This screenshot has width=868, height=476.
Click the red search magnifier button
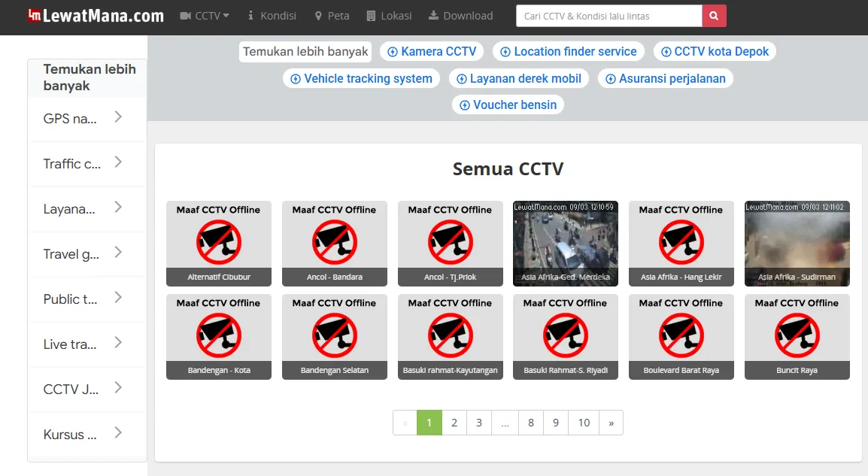[x=714, y=16]
